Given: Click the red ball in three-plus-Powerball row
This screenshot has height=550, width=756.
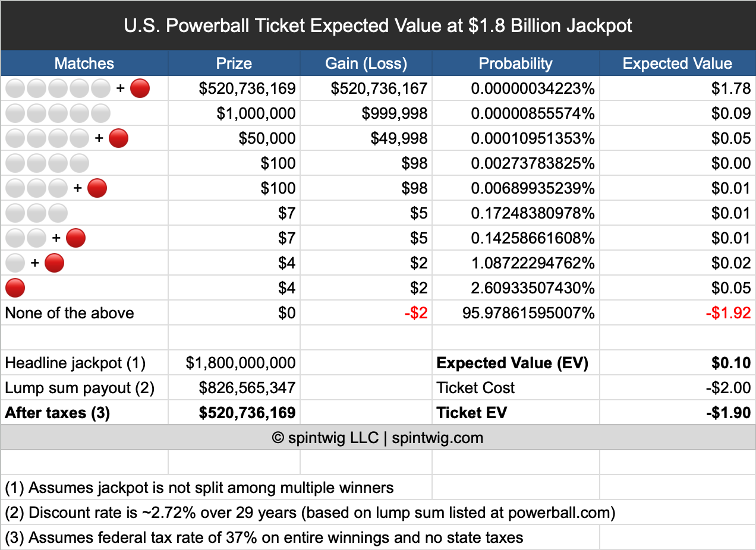Looking at the screenshot, I should (97, 188).
